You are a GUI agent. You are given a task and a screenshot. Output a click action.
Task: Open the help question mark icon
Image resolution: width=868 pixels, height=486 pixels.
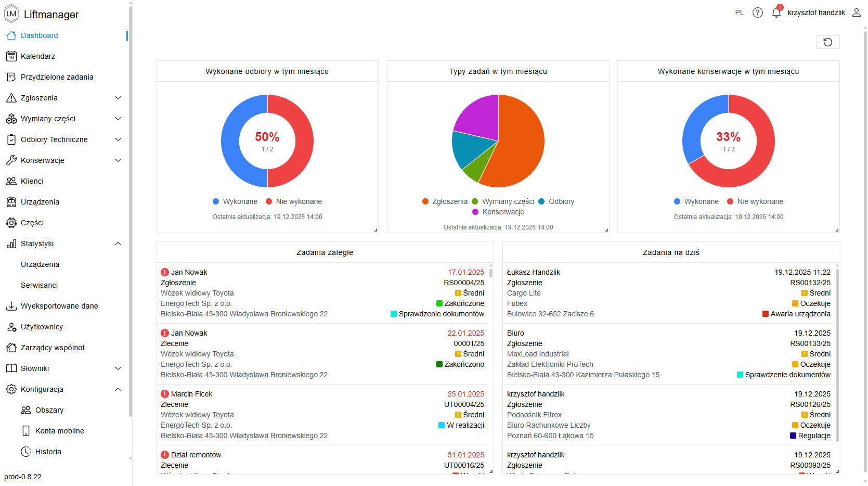pyautogui.click(x=757, y=12)
